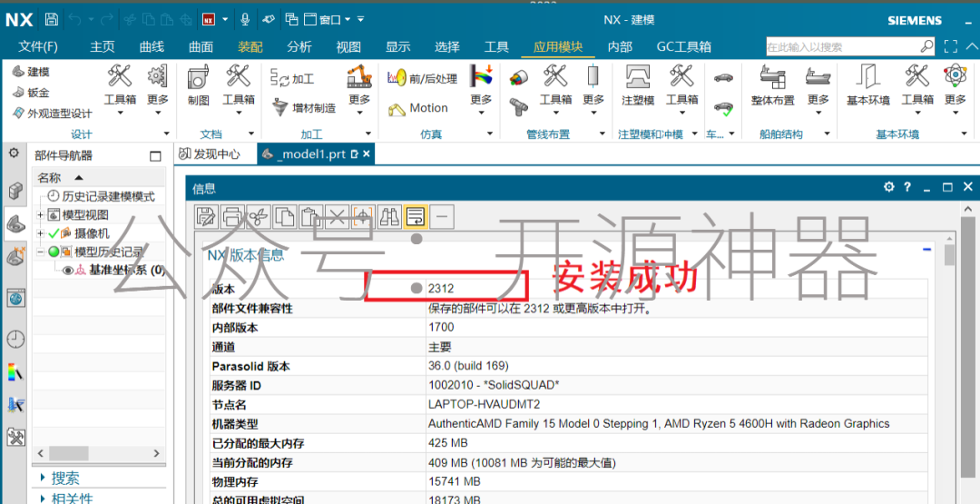Switch to the 主页 ribbon tab

click(x=103, y=47)
